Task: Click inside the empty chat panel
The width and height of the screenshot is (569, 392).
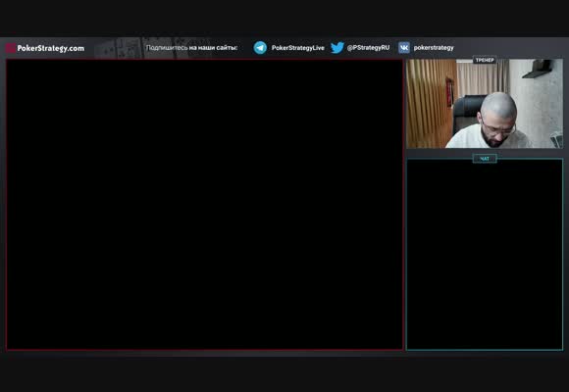Action: 485,256
